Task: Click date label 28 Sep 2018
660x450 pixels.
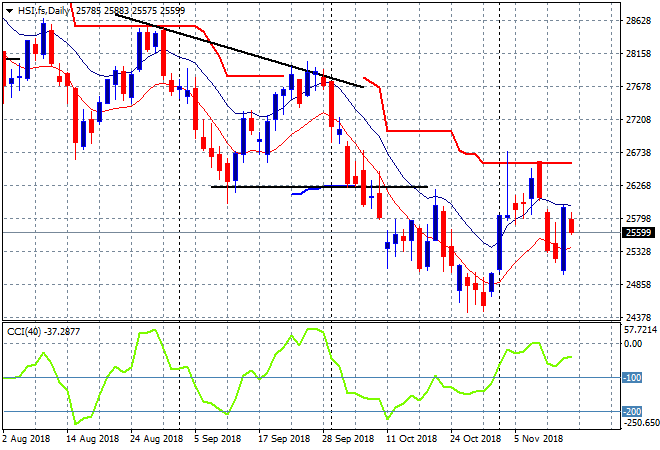Action: click(x=348, y=439)
